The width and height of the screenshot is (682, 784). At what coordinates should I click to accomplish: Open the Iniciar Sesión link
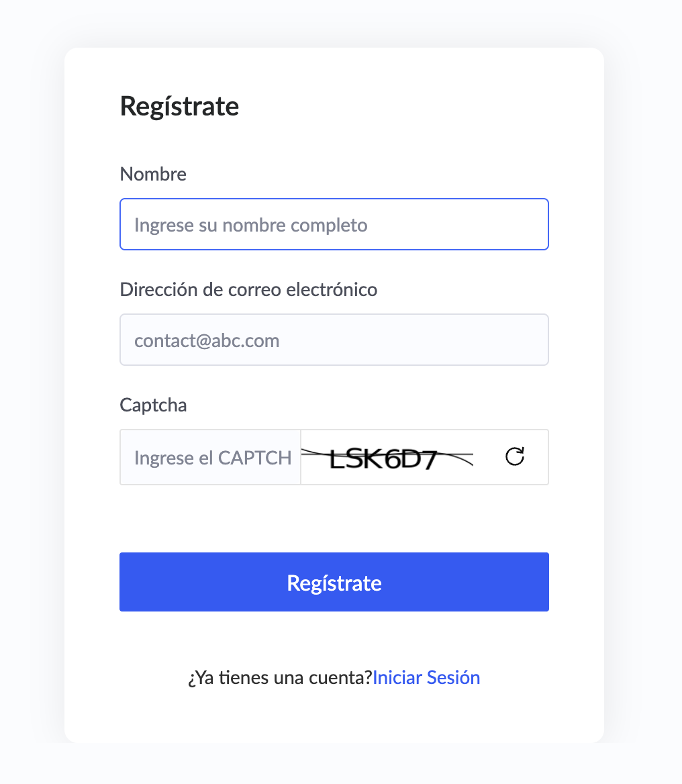426,677
